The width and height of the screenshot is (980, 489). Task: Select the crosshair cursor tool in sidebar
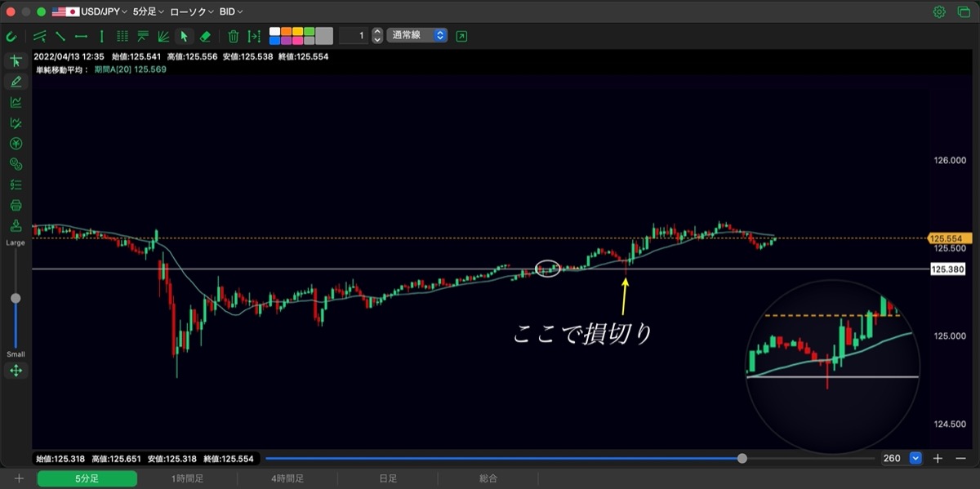pos(16,61)
